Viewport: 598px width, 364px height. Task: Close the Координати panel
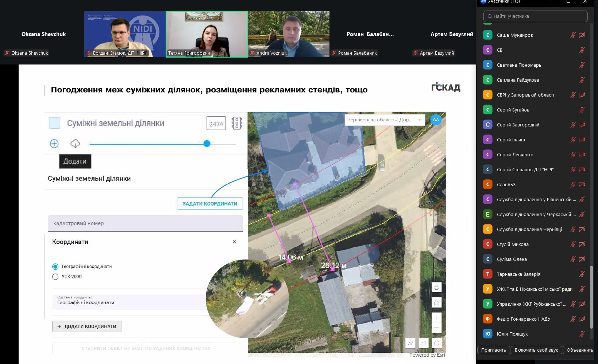click(x=235, y=242)
